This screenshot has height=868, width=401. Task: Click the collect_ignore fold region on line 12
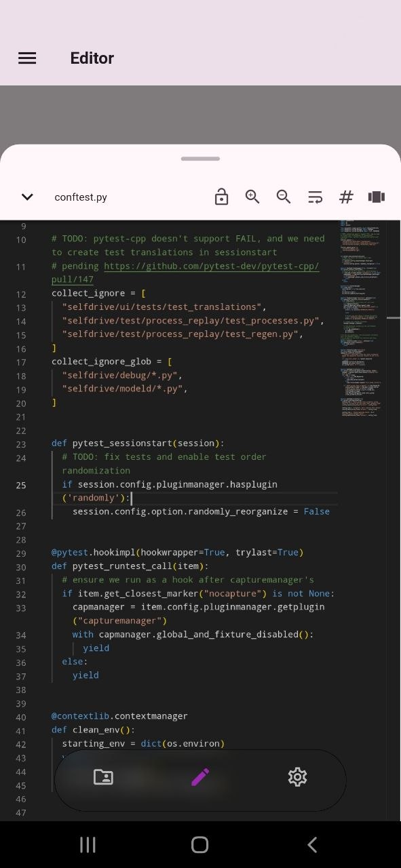pyautogui.click(x=99, y=293)
